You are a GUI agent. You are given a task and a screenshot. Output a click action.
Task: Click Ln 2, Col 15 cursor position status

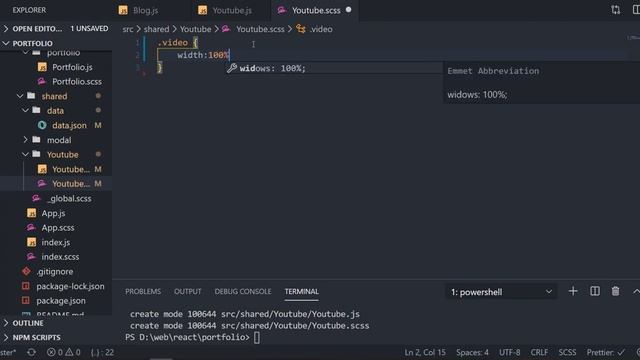click(425, 352)
